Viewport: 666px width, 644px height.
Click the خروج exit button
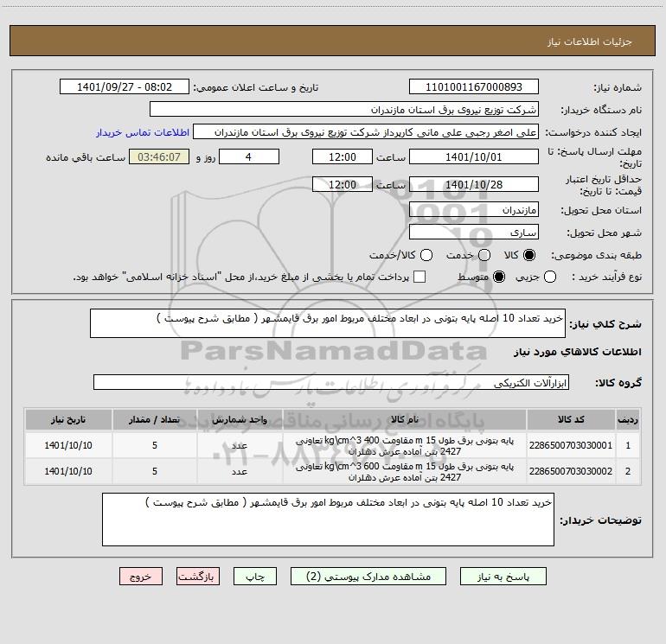[141, 577]
